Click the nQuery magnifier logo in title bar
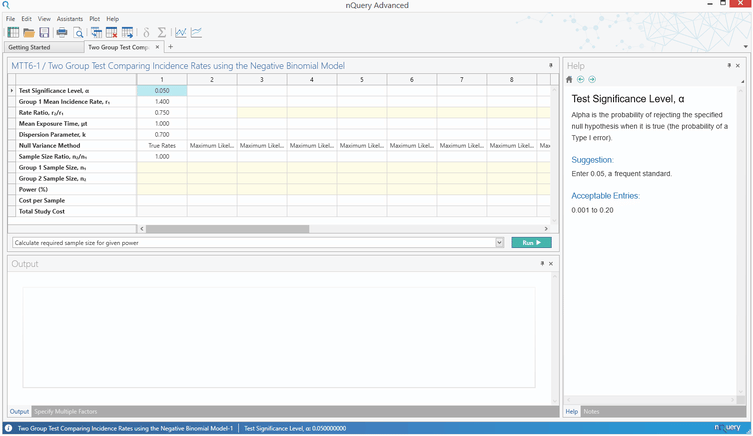Screen dimensions: 753x436 (5, 5)
